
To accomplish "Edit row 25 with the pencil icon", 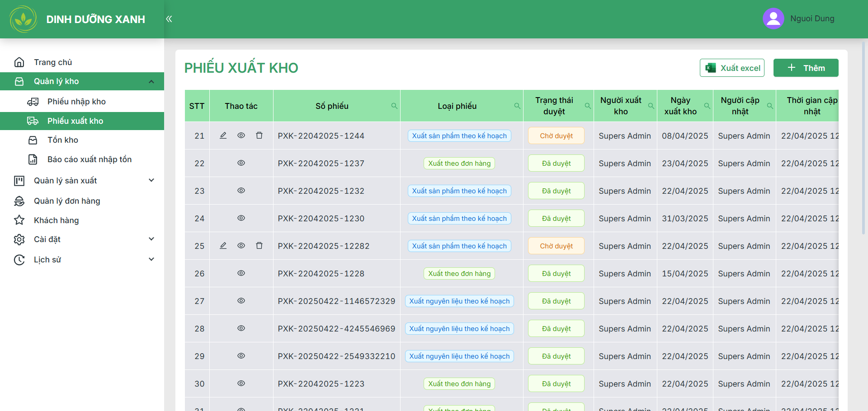I will pyautogui.click(x=223, y=246).
